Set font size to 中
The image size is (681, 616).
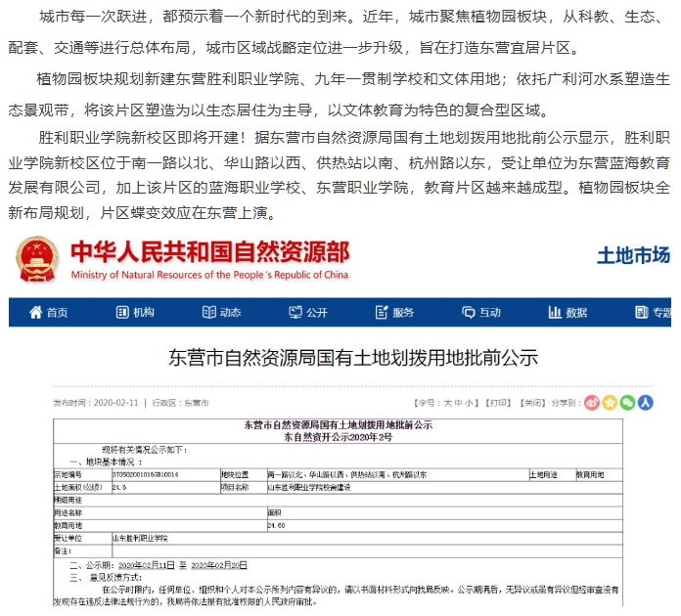458,403
